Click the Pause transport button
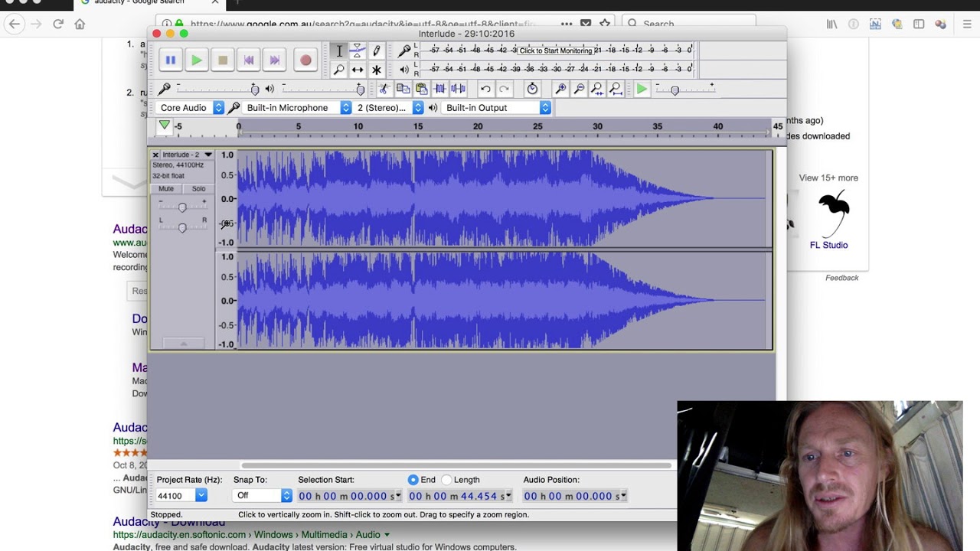The width and height of the screenshot is (980, 551). click(x=171, y=60)
